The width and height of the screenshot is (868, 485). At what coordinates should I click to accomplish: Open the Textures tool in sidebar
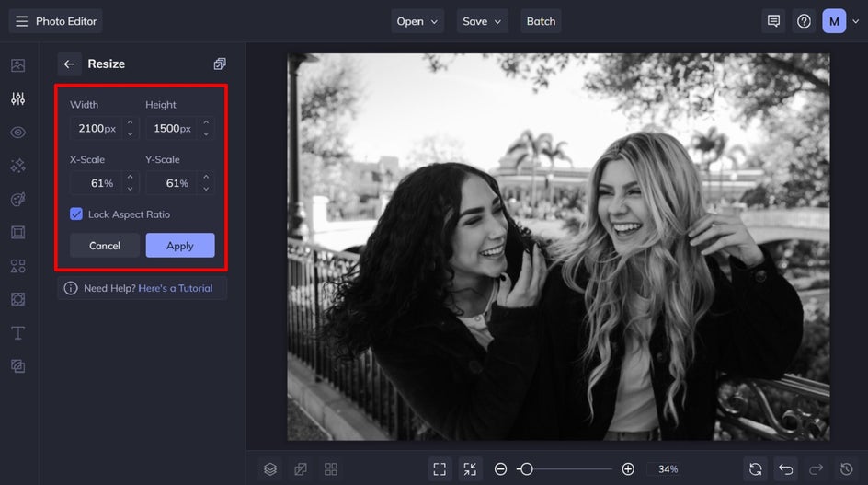click(17, 366)
